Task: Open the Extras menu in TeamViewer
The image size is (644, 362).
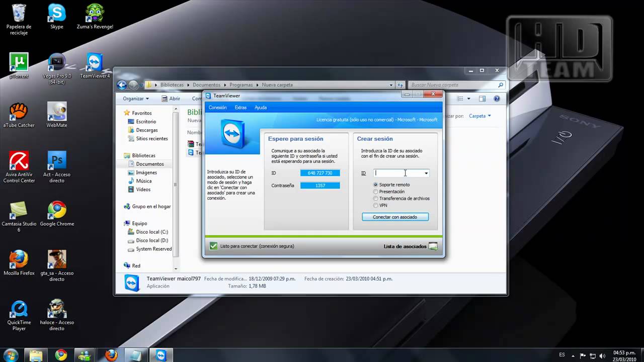Action: click(240, 108)
